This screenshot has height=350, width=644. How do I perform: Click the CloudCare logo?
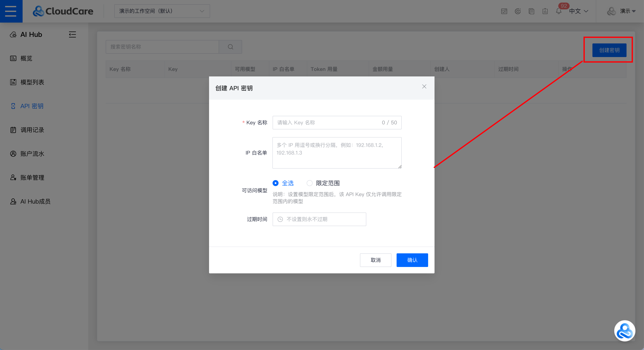point(63,11)
